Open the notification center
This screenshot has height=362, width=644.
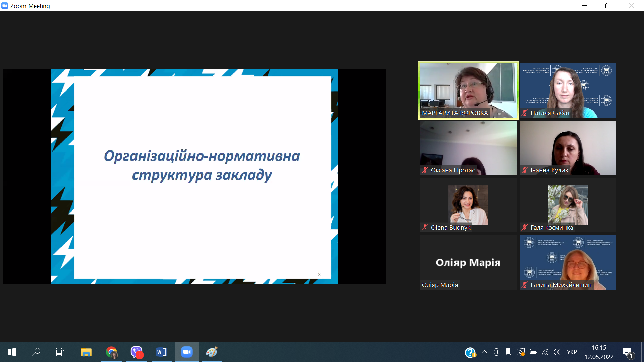coord(628,352)
